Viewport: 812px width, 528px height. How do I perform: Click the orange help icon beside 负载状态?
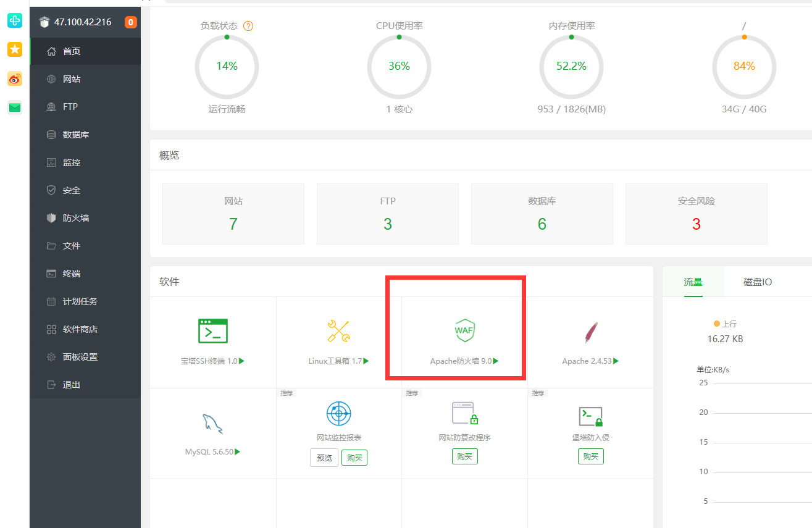248,26
